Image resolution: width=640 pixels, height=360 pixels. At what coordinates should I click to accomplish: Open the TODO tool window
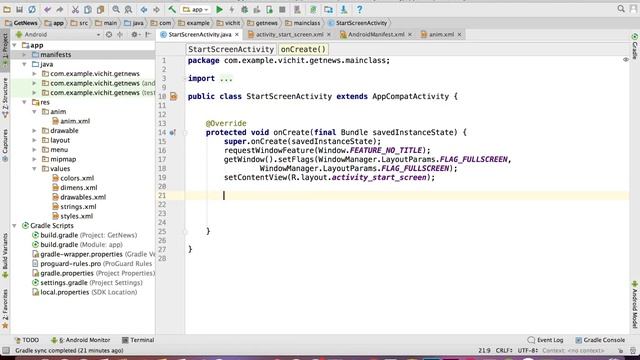pyautogui.click(x=27, y=340)
